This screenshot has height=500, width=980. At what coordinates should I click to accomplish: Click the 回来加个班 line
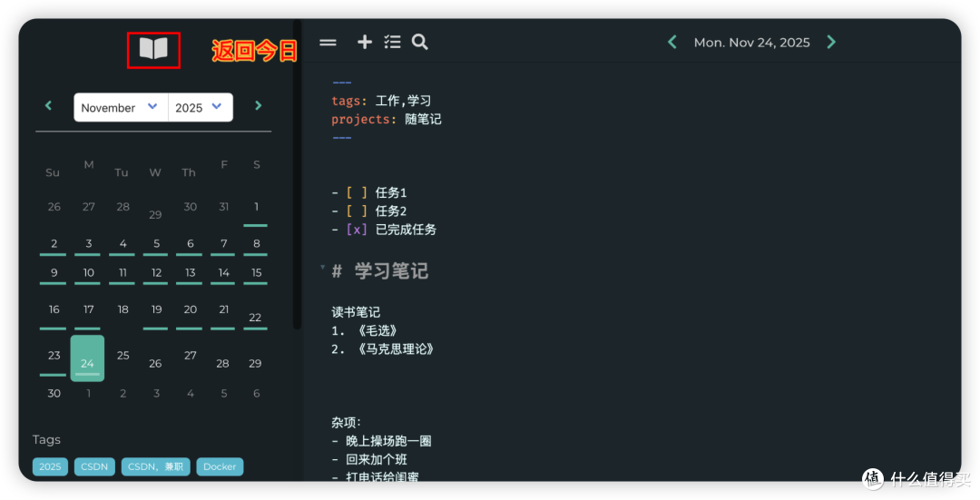(369, 459)
